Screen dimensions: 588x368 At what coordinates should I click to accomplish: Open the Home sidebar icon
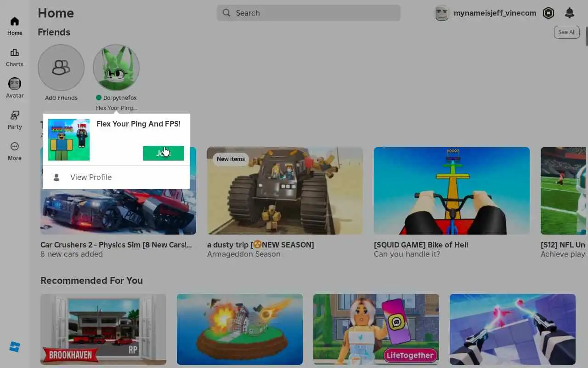tap(15, 22)
